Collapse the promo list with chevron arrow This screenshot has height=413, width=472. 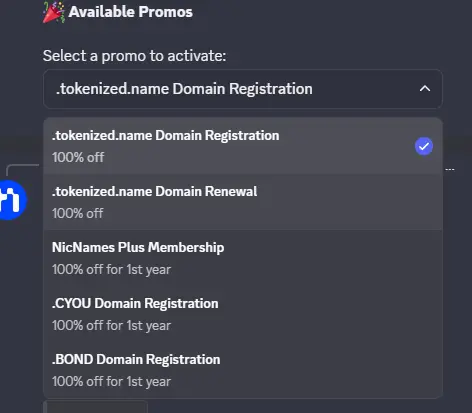coord(425,89)
